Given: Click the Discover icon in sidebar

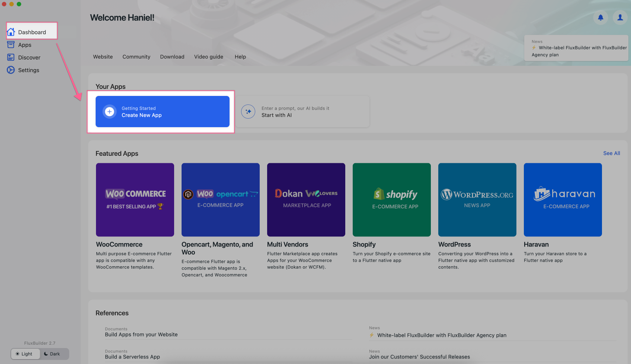Looking at the screenshot, I should [x=11, y=57].
